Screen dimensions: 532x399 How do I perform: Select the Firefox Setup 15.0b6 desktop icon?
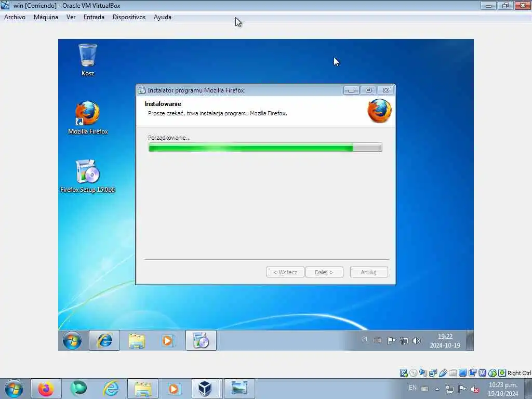87,176
